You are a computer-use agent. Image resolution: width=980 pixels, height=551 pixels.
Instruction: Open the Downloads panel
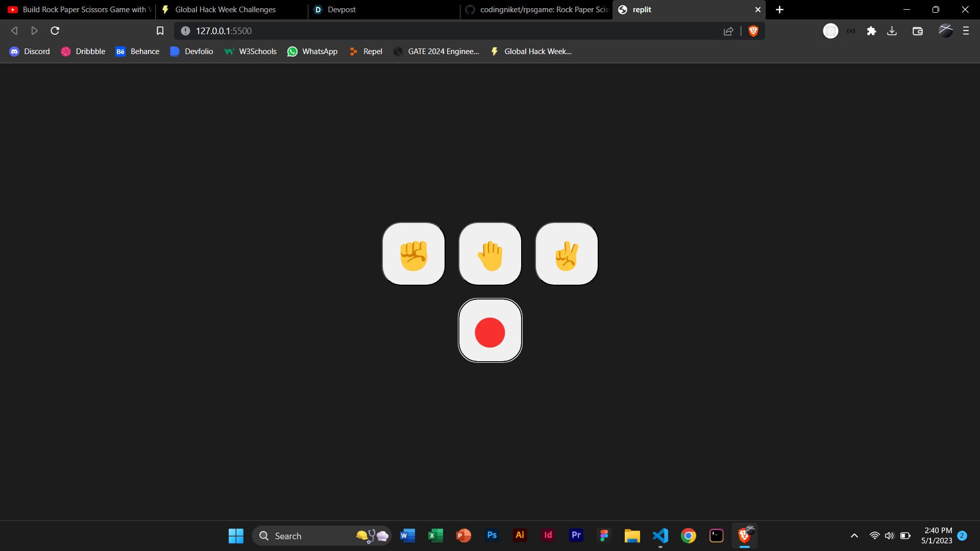892,31
